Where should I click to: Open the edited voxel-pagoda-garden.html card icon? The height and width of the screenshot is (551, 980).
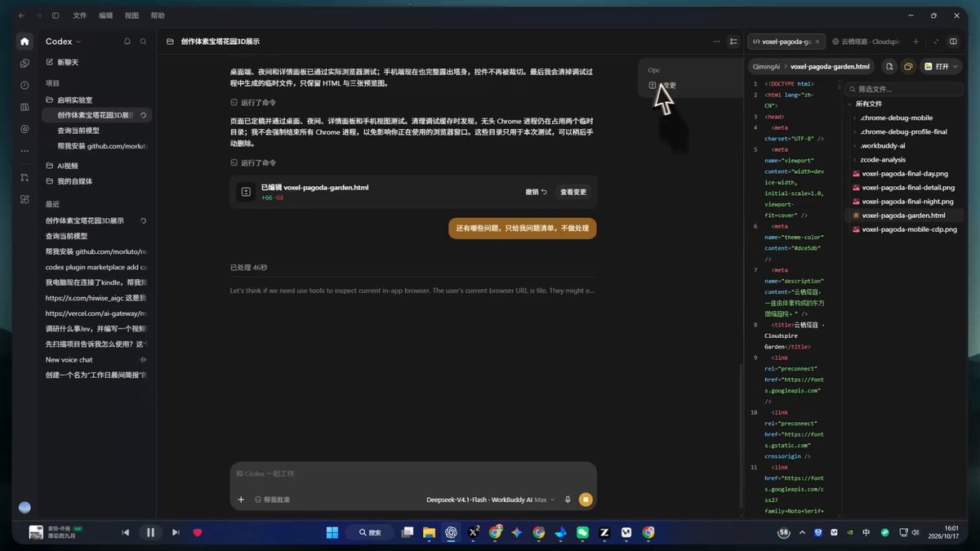pyautogui.click(x=246, y=192)
